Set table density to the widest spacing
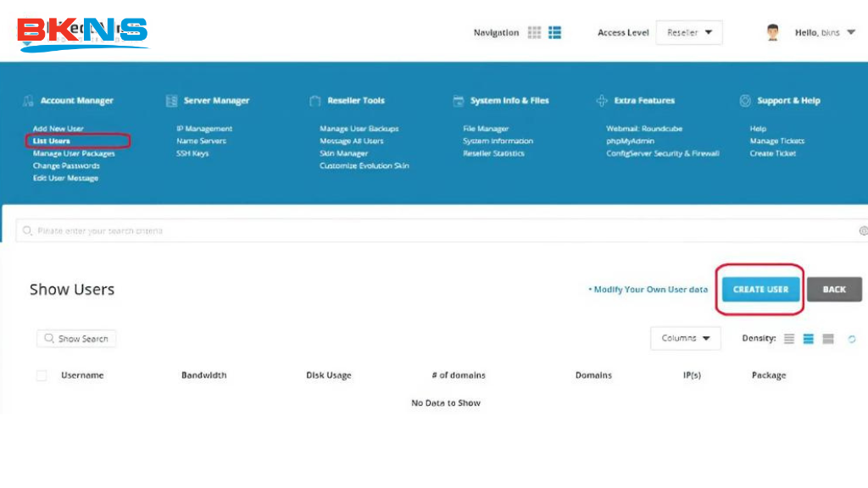Screen dimensions: 868x488 [828, 339]
